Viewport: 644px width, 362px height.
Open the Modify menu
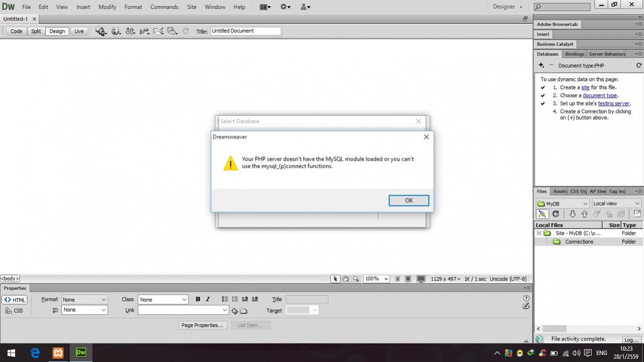[x=107, y=7]
